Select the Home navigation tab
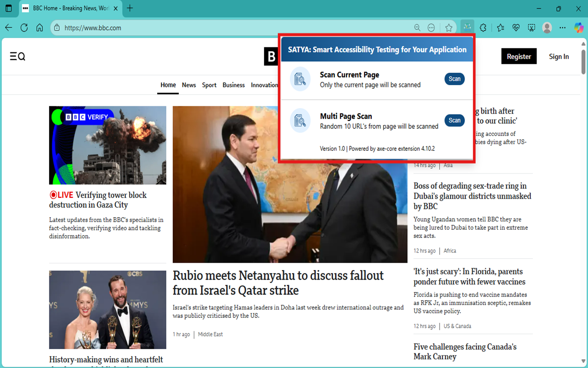This screenshot has height=368, width=588. tap(168, 85)
